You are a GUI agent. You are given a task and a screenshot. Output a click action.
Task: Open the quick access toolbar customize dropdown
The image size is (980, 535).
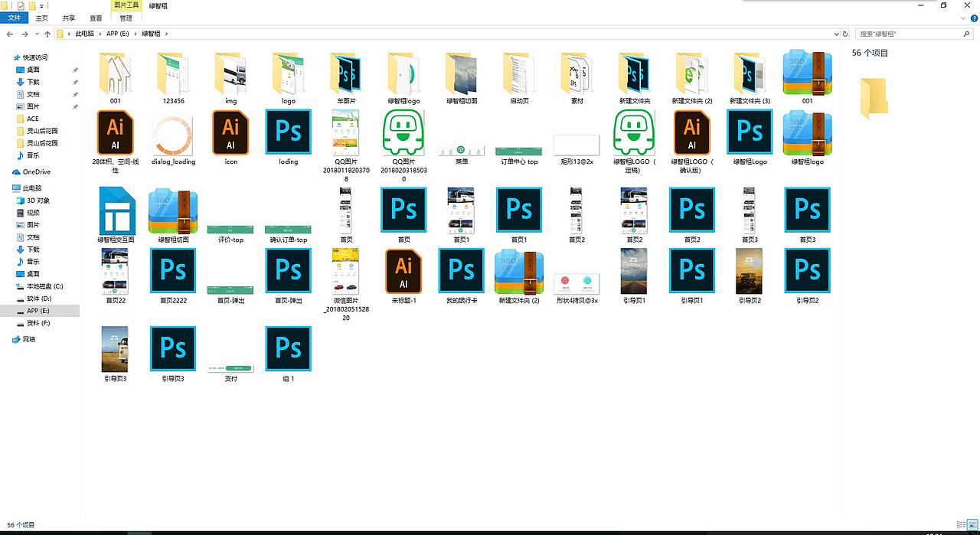[x=41, y=6]
